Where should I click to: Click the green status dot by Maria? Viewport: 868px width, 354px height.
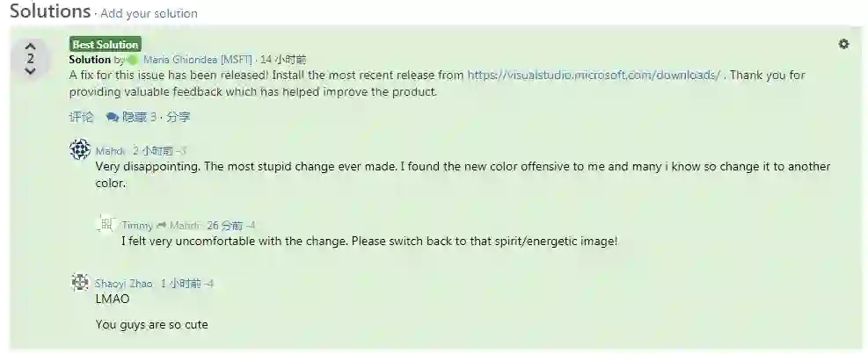point(132,60)
